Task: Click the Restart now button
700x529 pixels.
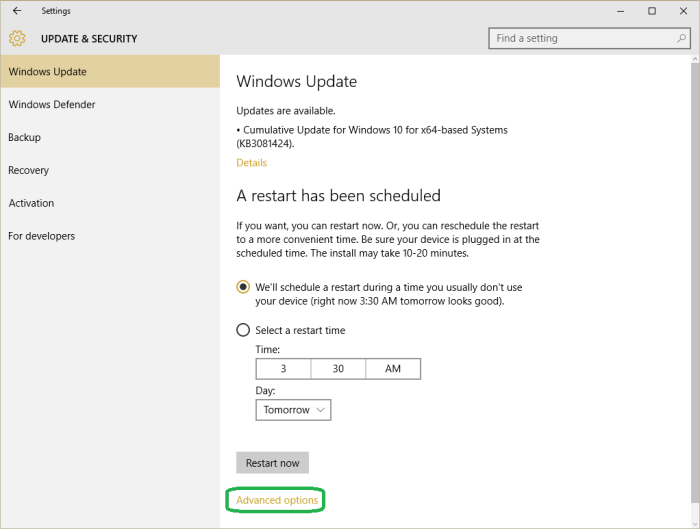Action: [272, 463]
